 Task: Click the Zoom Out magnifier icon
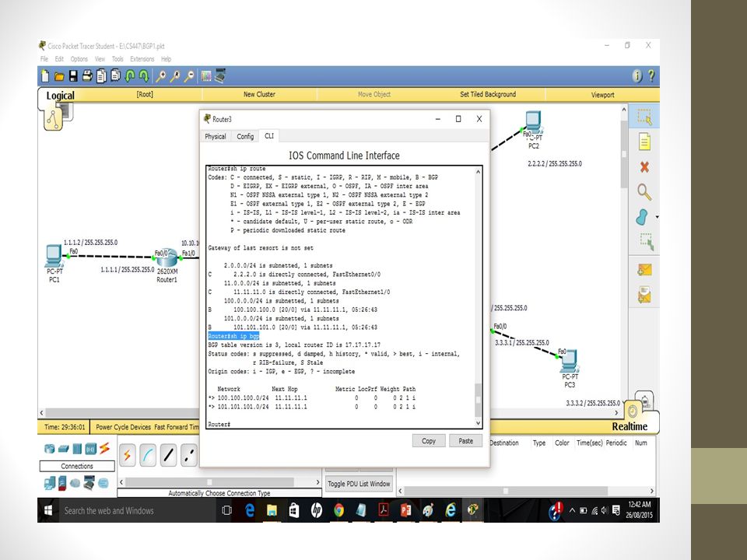pos(190,76)
